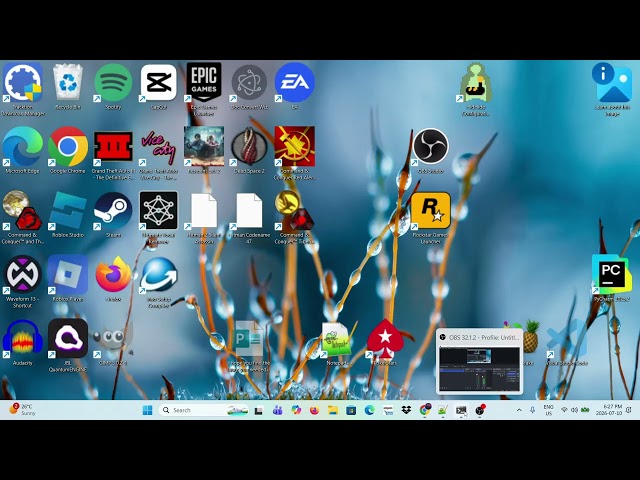The width and height of the screenshot is (640, 480).
Task: Select the Roblox Studio desktop shortcut
Action: 68,211
